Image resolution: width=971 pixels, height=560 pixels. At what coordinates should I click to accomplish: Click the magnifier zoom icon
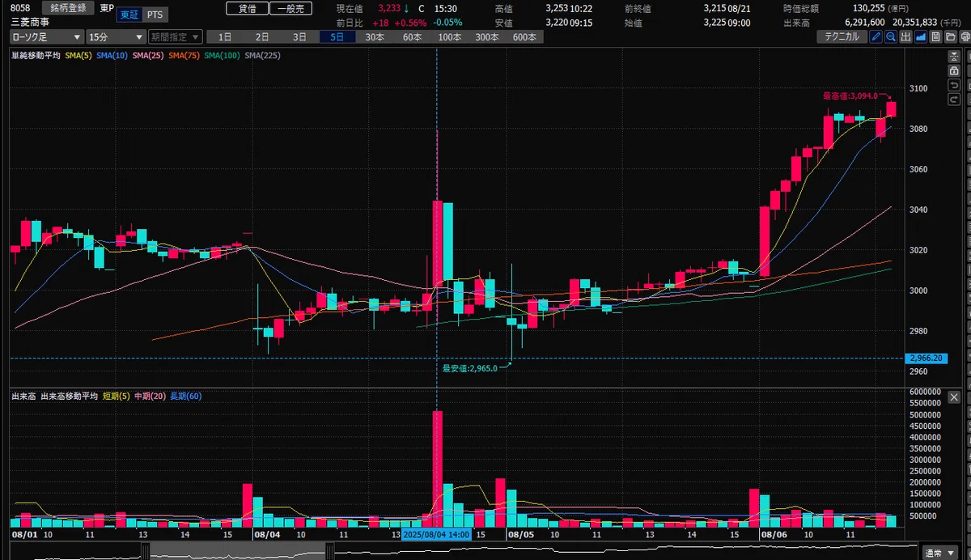click(891, 36)
